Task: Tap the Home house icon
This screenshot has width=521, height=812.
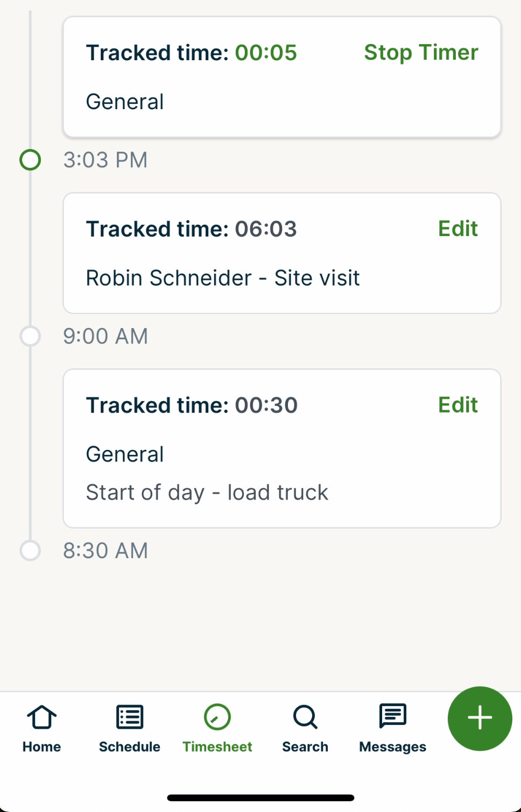Action: [x=41, y=717]
